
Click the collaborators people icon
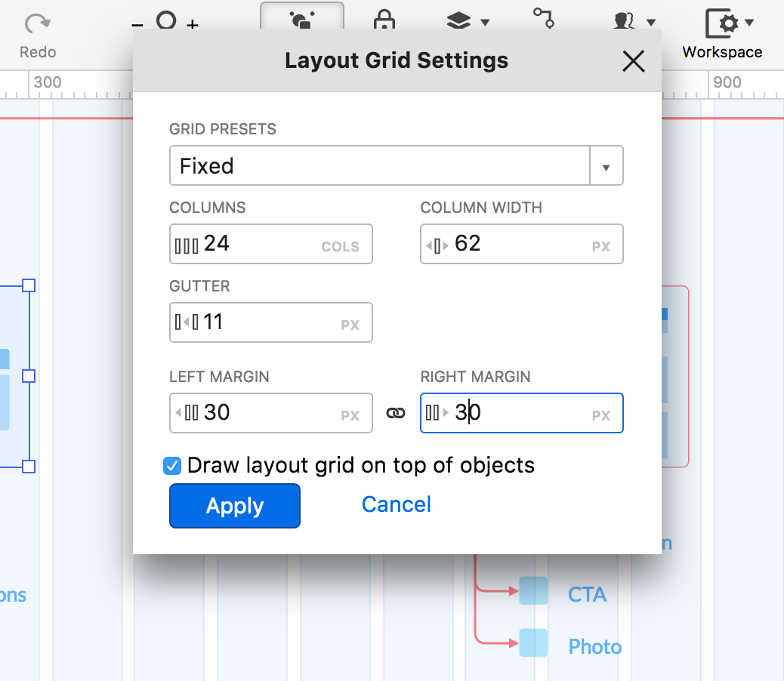(625, 21)
